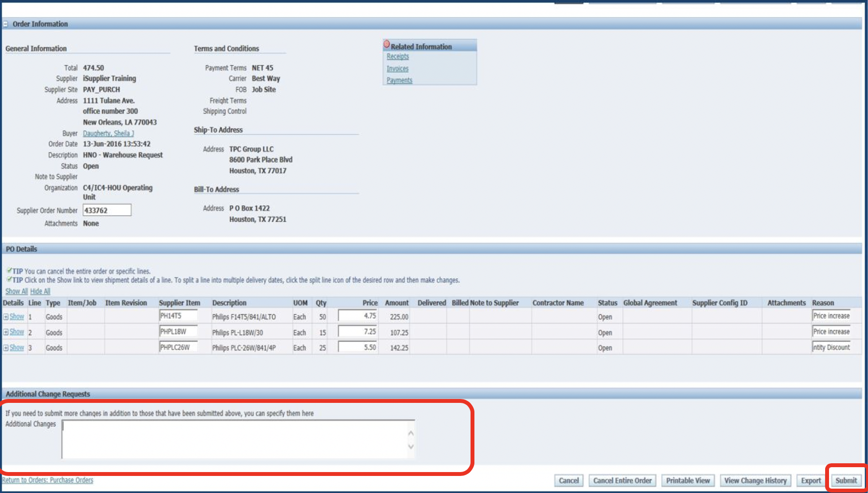Edit Supplier Item field PH14T5
Screen dimensions: 868x493
click(x=178, y=316)
